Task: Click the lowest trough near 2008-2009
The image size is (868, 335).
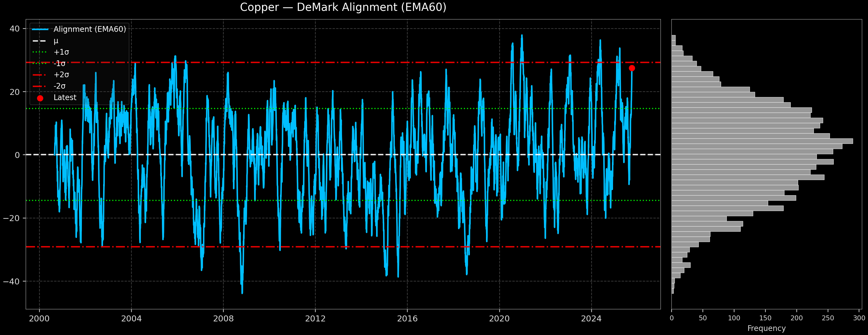Action: (x=242, y=293)
